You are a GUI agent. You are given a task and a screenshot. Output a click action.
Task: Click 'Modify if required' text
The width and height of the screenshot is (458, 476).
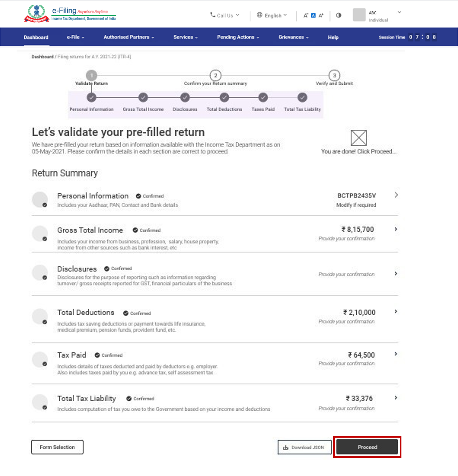[356, 205]
